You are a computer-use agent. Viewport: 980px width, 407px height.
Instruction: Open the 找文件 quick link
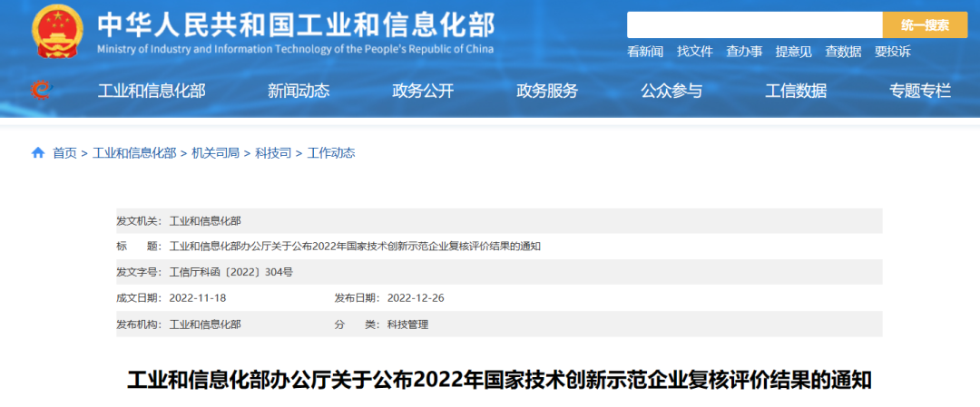point(695,52)
